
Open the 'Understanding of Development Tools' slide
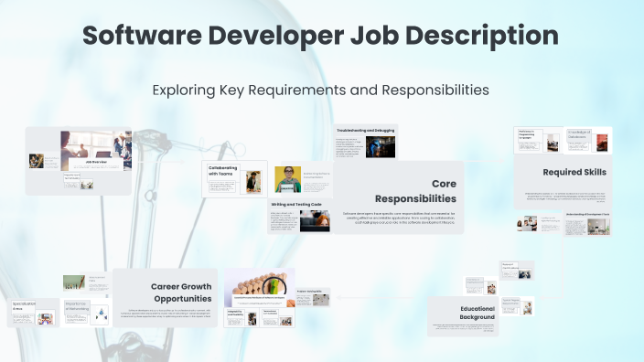[587, 224]
